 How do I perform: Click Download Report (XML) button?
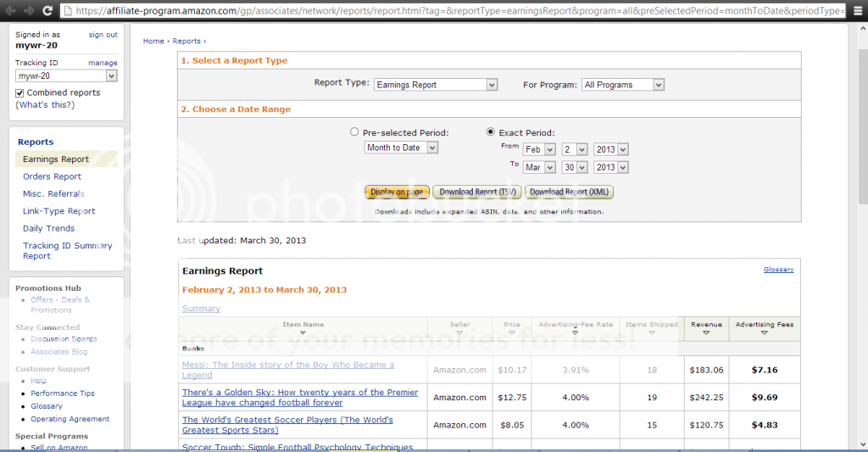[569, 193]
